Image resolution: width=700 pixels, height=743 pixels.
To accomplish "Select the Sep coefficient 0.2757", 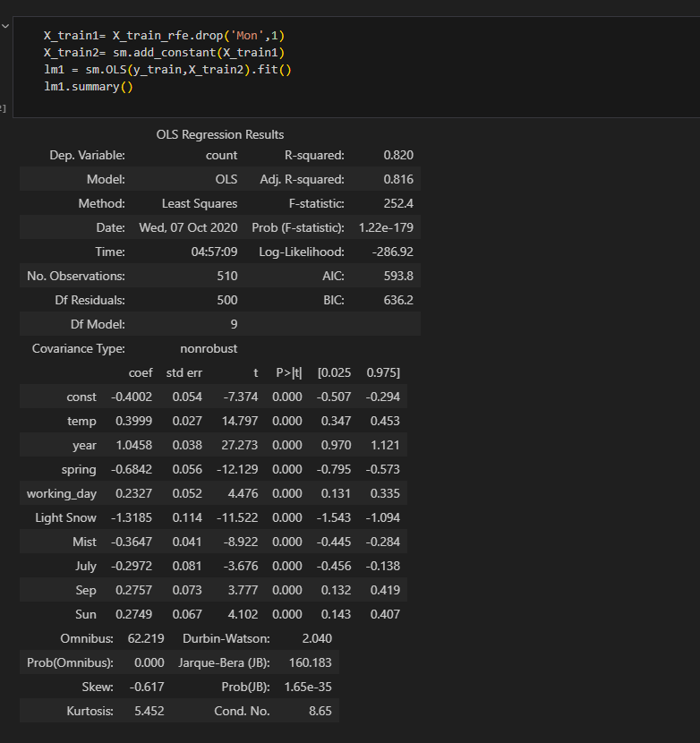I will [x=133, y=590].
